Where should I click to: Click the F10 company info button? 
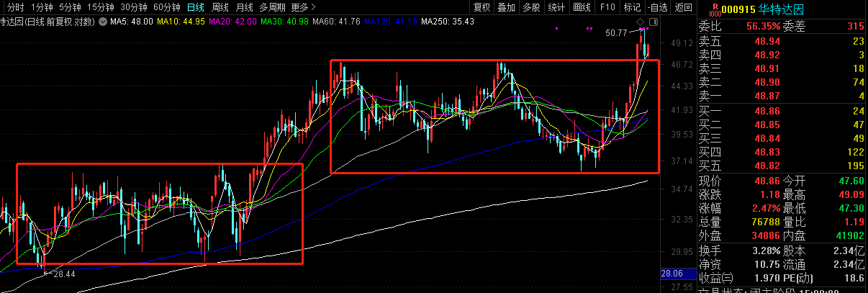point(607,7)
